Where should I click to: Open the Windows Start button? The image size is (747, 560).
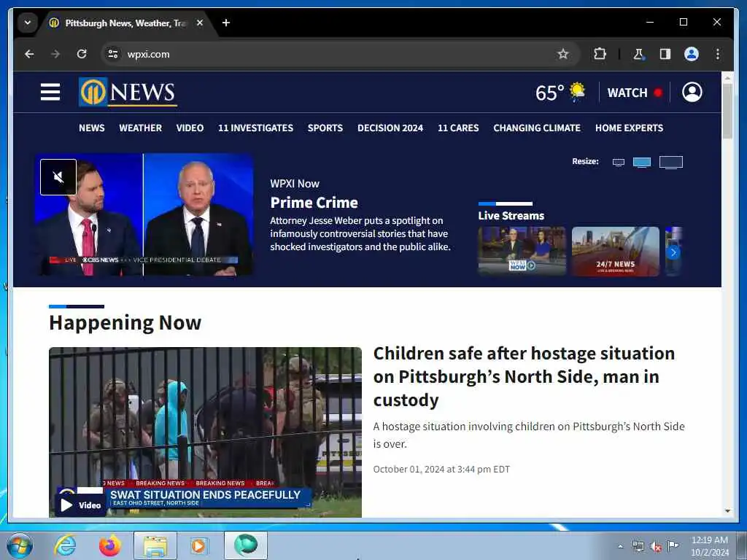tap(20, 545)
